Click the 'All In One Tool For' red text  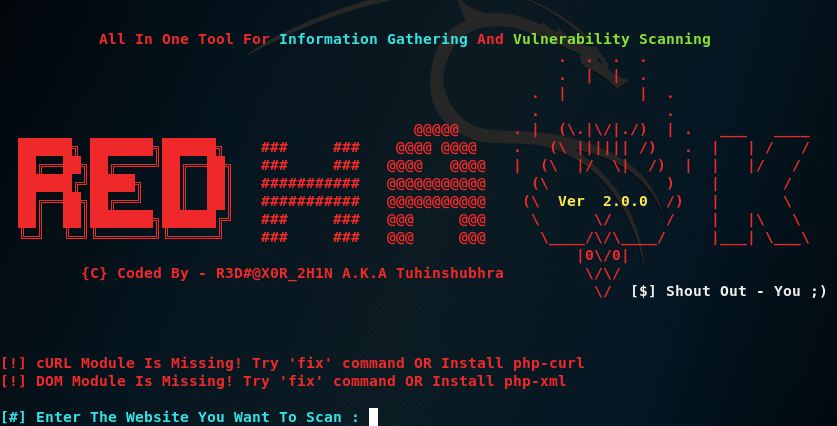(184, 39)
